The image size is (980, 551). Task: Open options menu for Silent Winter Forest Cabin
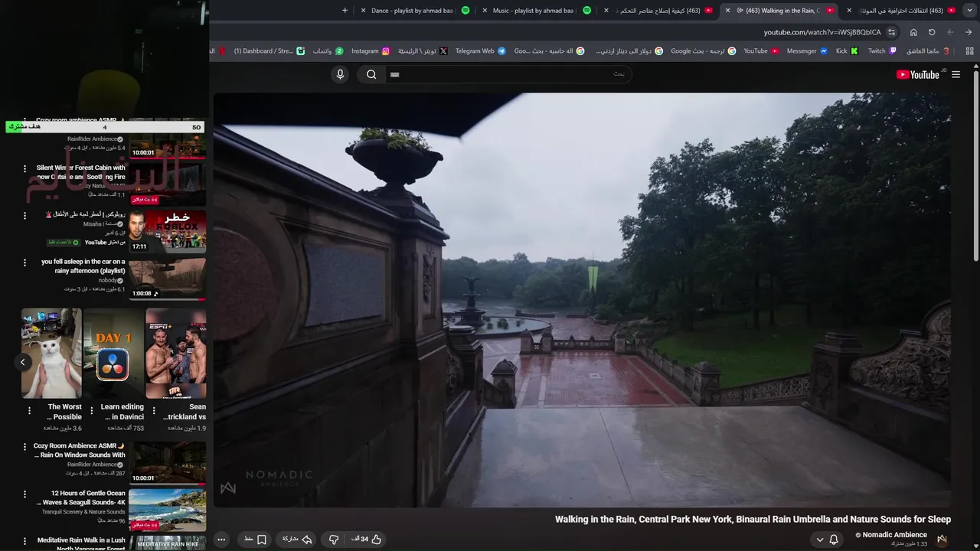coord(24,168)
